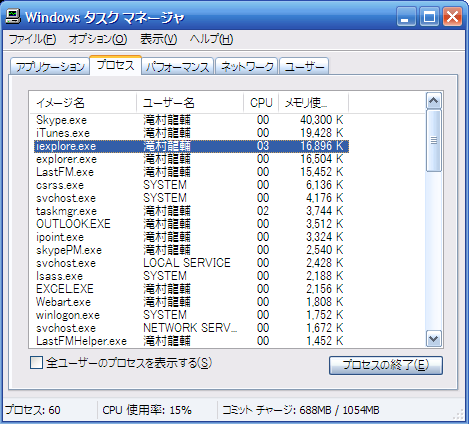The image size is (469, 424).
Task: Select the Skype.exe process row
Action: pyautogui.click(x=192, y=120)
